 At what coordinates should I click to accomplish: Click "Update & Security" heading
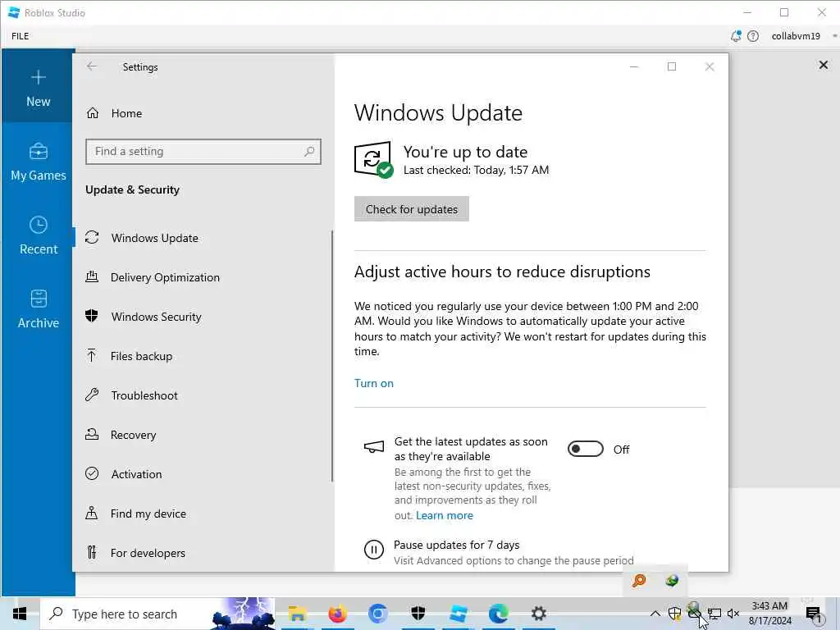(132, 189)
